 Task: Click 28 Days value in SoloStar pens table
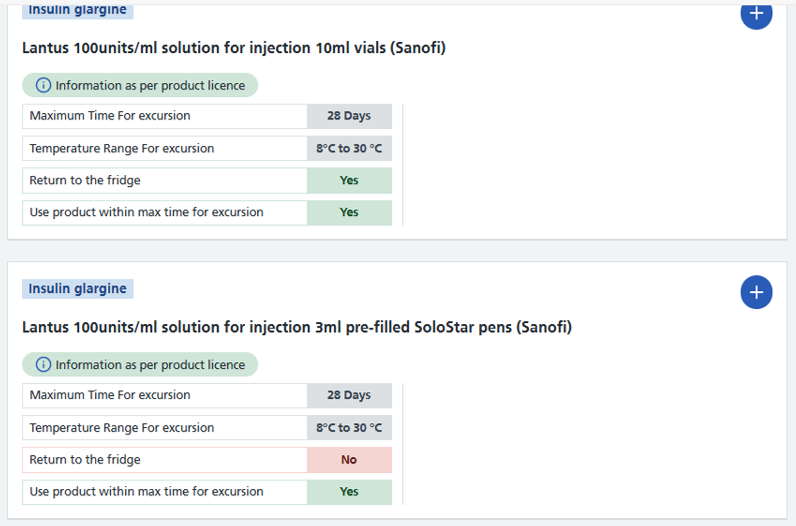pos(349,395)
